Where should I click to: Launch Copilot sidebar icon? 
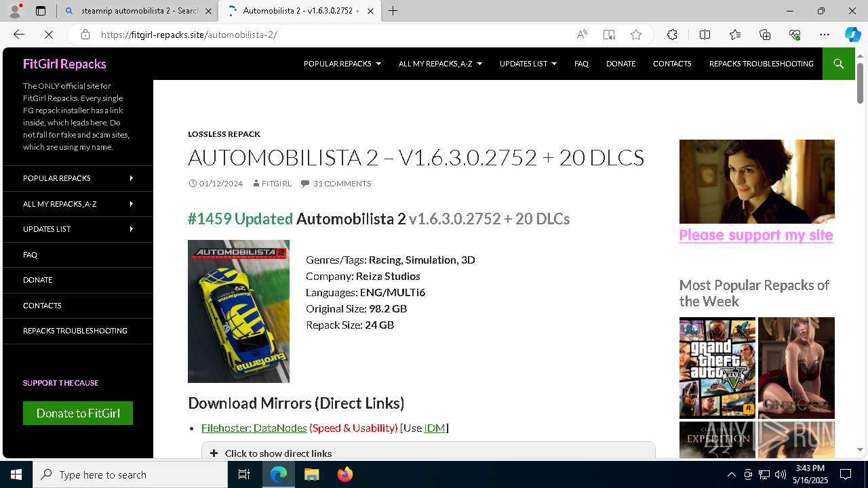coord(852,35)
